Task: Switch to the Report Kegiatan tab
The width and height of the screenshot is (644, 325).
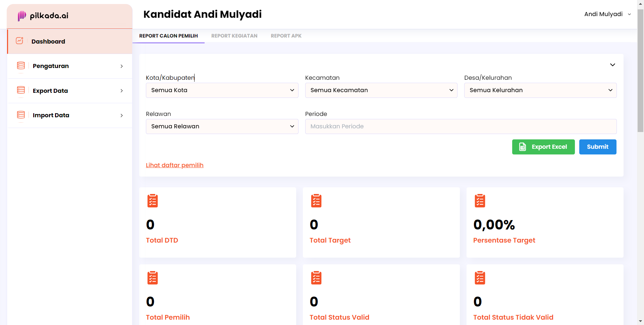Action: point(234,36)
